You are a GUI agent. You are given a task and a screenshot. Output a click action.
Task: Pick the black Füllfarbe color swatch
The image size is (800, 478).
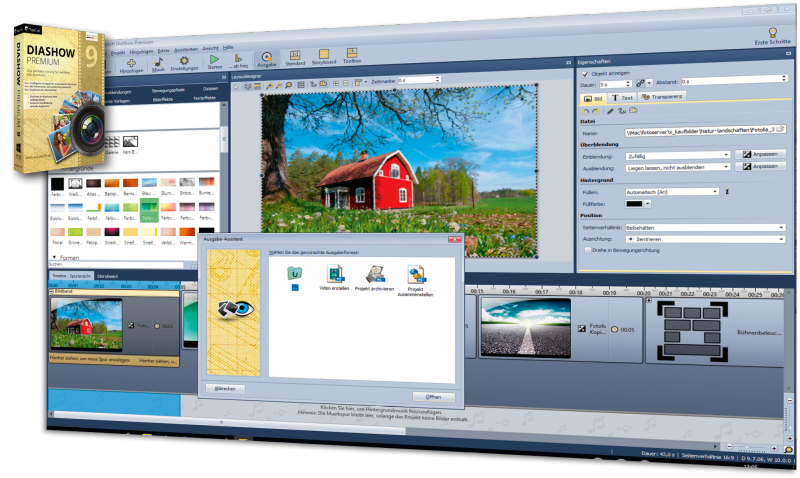pos(634,204)
